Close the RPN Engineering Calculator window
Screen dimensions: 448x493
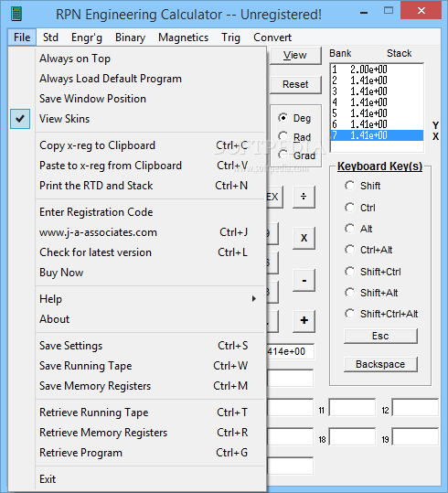421,10
